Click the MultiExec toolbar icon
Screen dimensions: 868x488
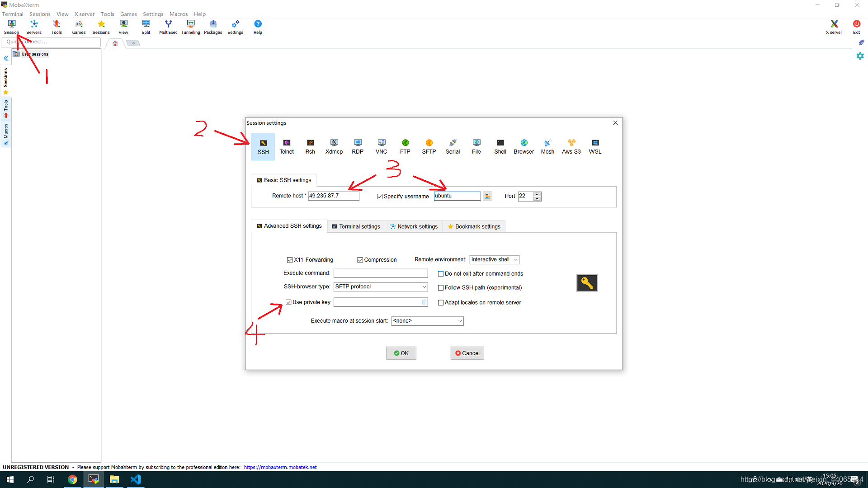coord(168,27)
